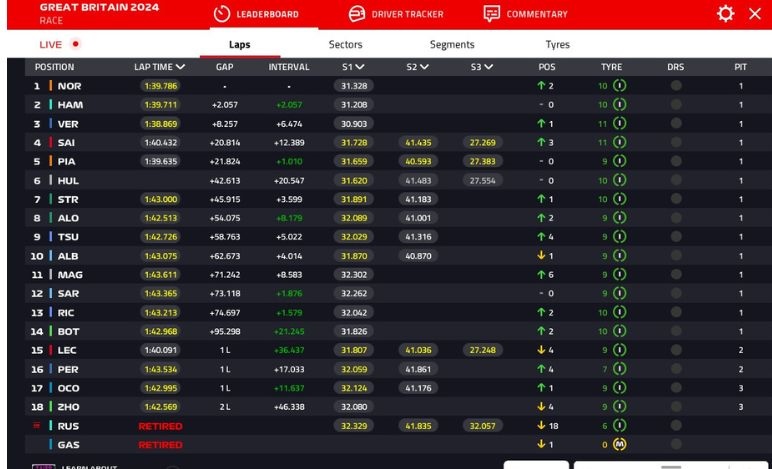Click the Driver Tracker helmet icon
This screenshot has height=469, width=772.
pos(356,14)
